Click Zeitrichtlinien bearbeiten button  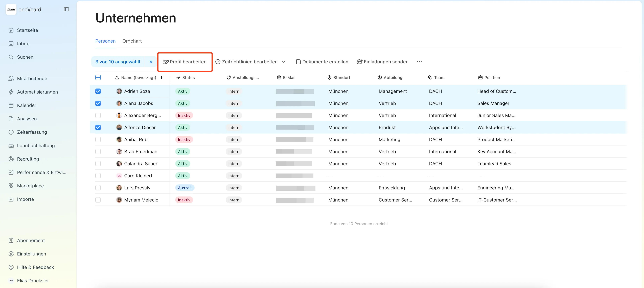point(247,62)
